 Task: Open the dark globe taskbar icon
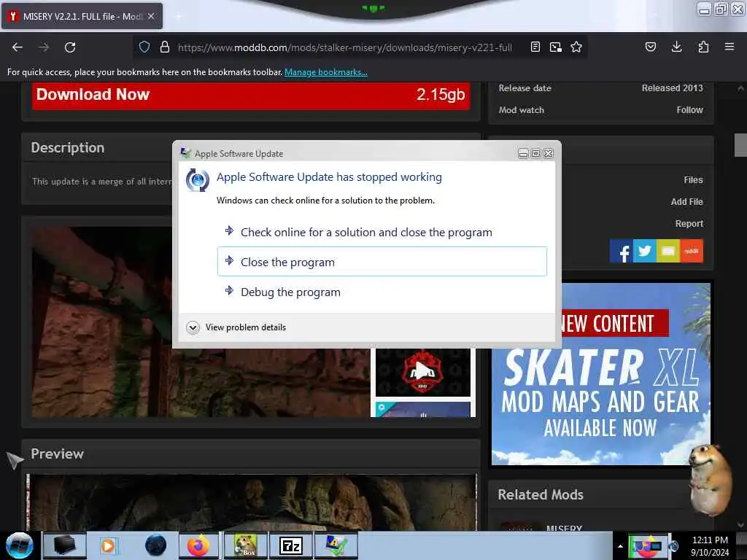tap(156, 545)
